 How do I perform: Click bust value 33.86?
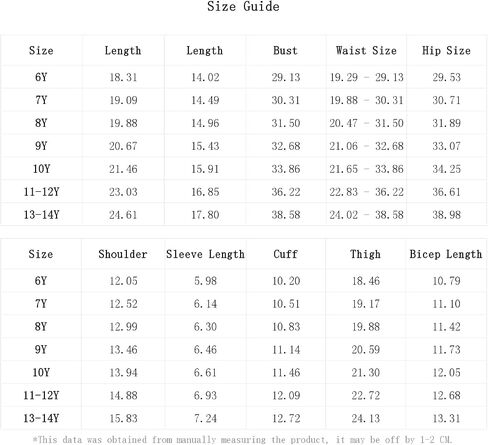pyautogui.click(x=286, y=169)
